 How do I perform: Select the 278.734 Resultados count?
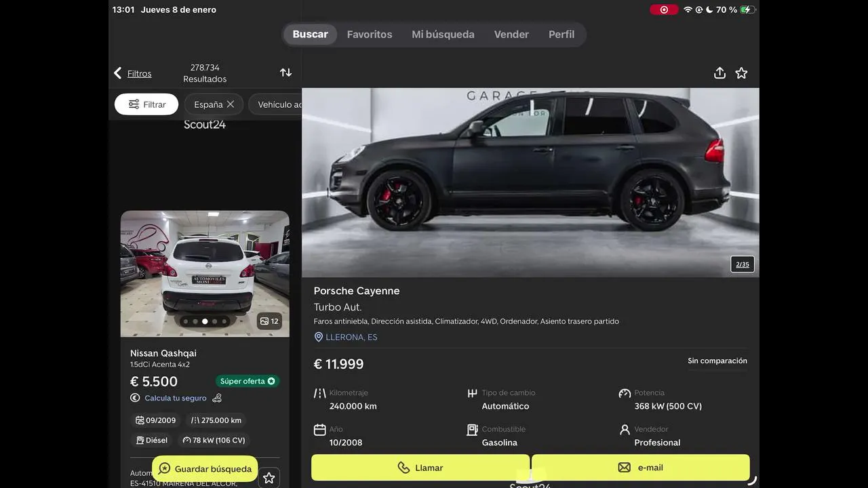click(x=205, y=73)
